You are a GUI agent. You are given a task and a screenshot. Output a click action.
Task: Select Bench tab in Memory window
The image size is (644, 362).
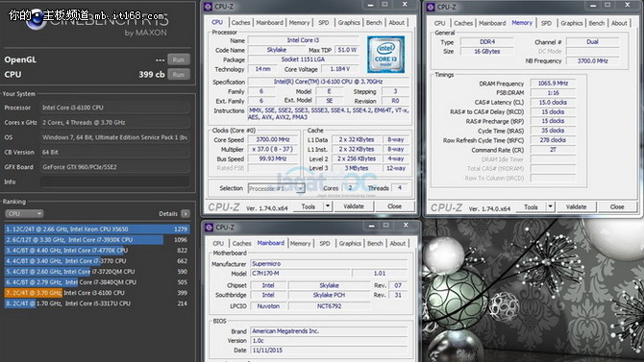(x=596, y=23)
